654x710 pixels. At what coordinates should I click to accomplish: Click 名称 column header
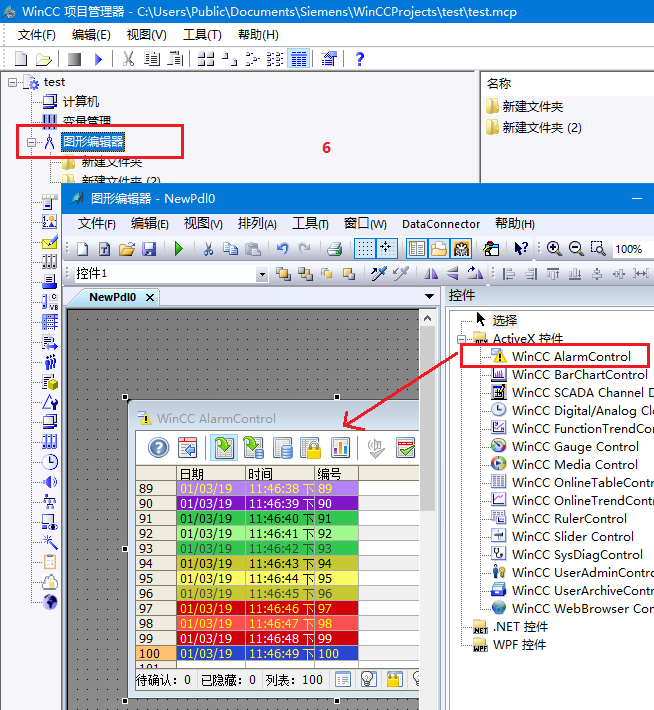point(499,84)
